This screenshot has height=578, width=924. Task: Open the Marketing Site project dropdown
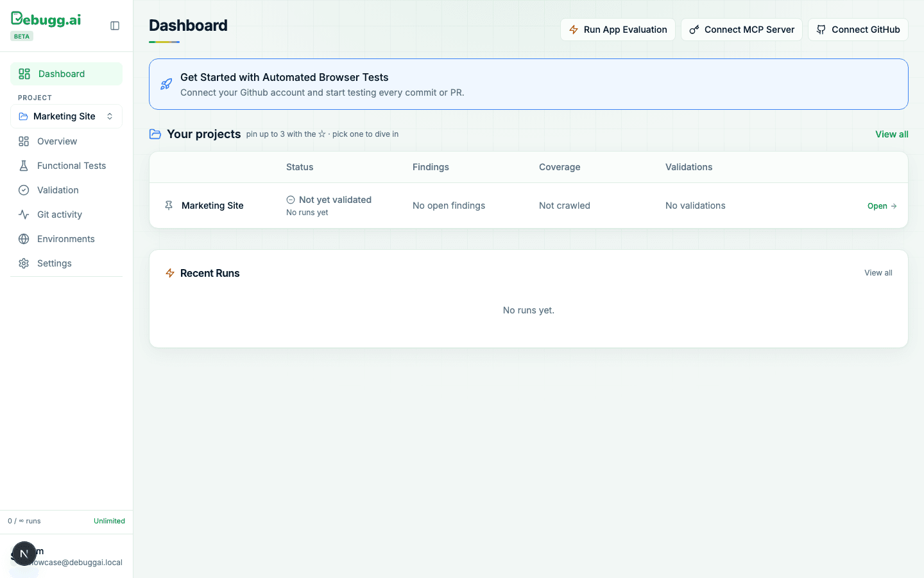66,116
